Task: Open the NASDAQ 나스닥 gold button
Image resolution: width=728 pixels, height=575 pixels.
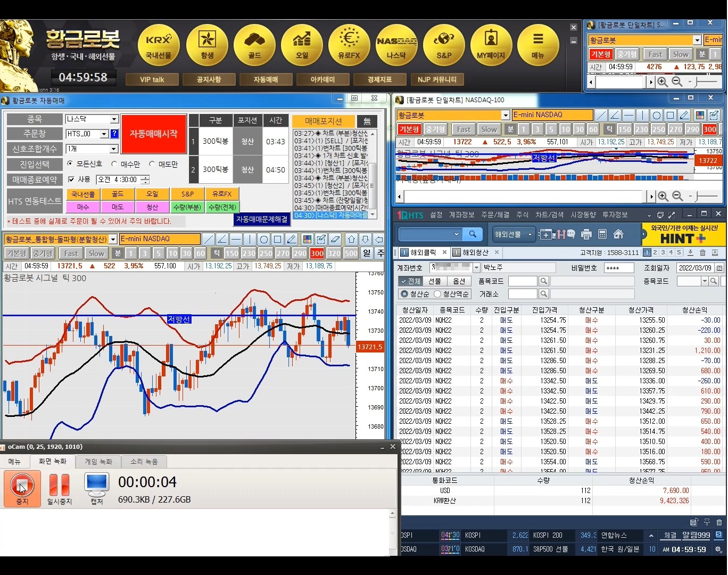Action: tap(396, 46)
